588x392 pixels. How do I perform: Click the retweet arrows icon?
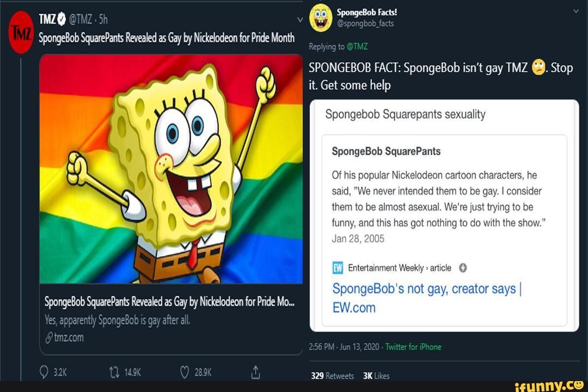coord(114,372)
